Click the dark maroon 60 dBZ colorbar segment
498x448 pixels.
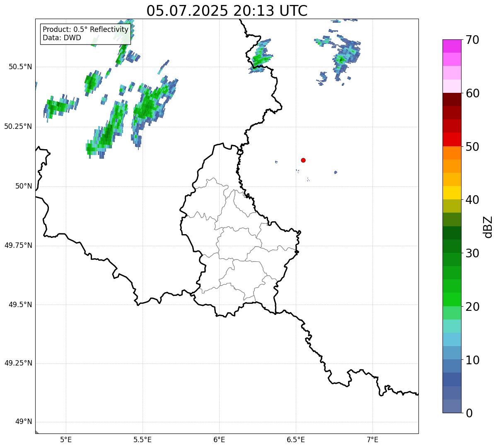click(x=452, y=99)
